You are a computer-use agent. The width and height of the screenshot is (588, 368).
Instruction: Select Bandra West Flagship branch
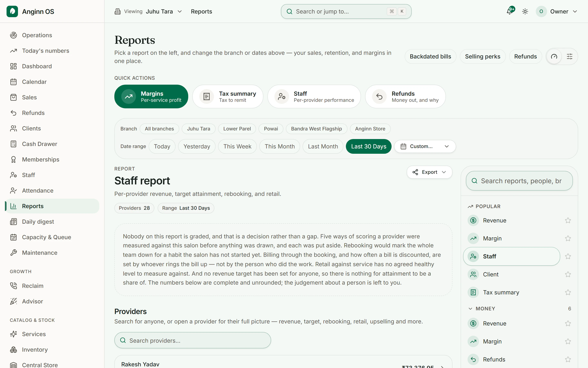click(316, 129)
